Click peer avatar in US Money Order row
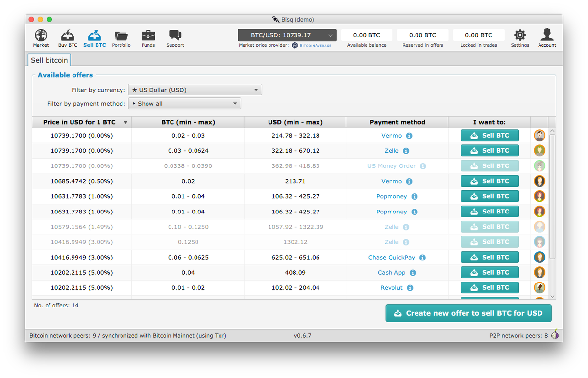 point(539,166)
